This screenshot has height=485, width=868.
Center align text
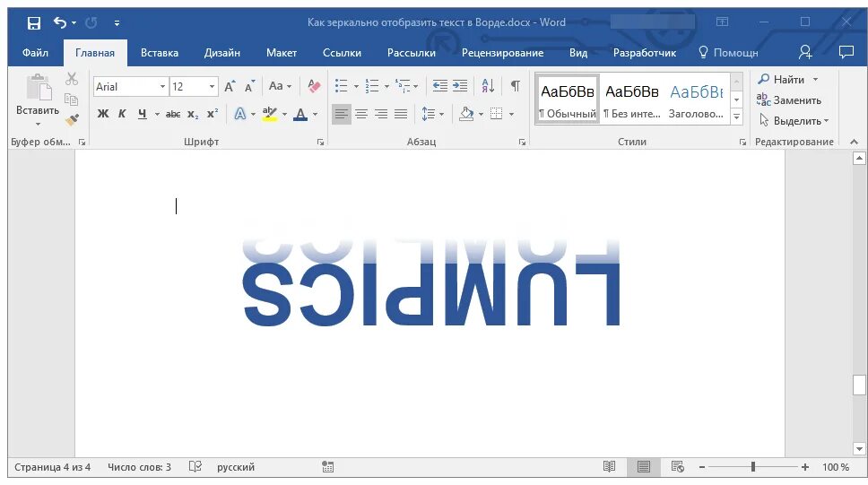(x=361, y=114)
